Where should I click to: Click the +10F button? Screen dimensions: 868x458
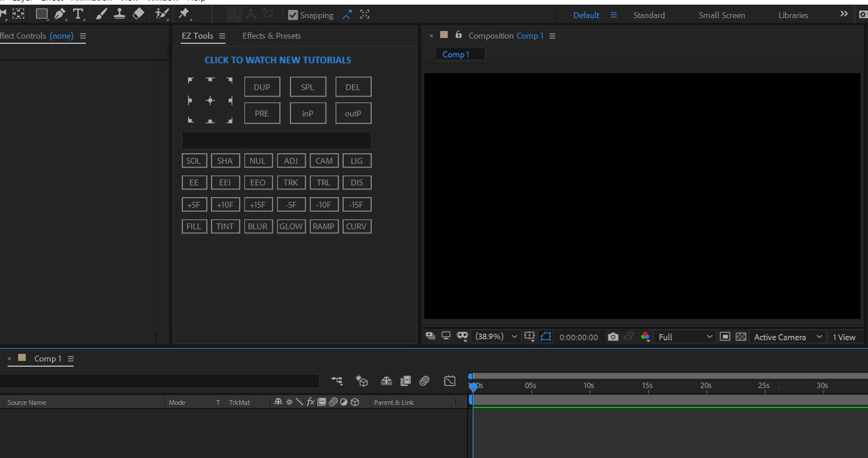(x=225, y=205)
